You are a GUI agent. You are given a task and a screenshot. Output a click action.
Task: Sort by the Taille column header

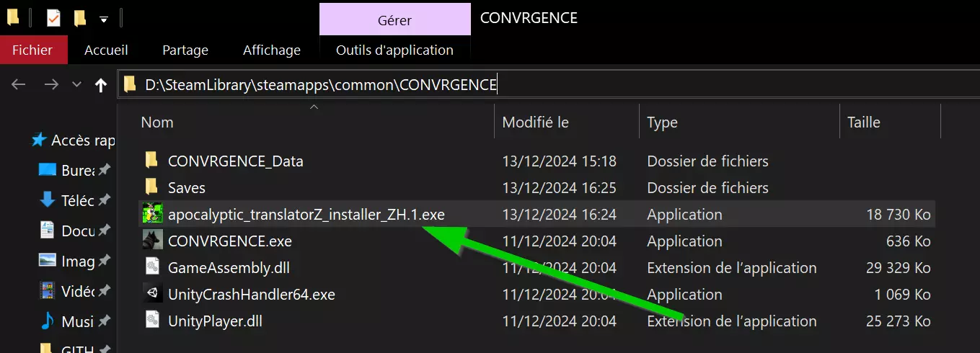(x=864, y=122)
